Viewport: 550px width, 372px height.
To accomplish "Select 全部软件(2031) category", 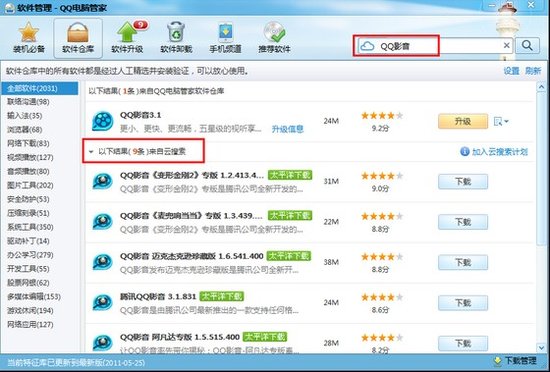I will point(39,88).
